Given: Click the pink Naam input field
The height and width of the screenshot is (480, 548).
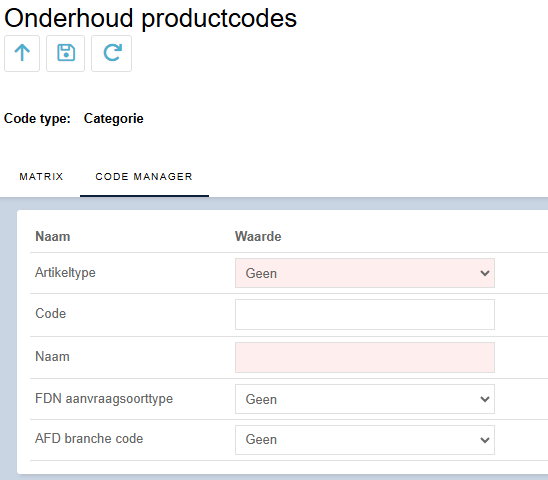Looking at the screenshot, I should coord(365,357).
